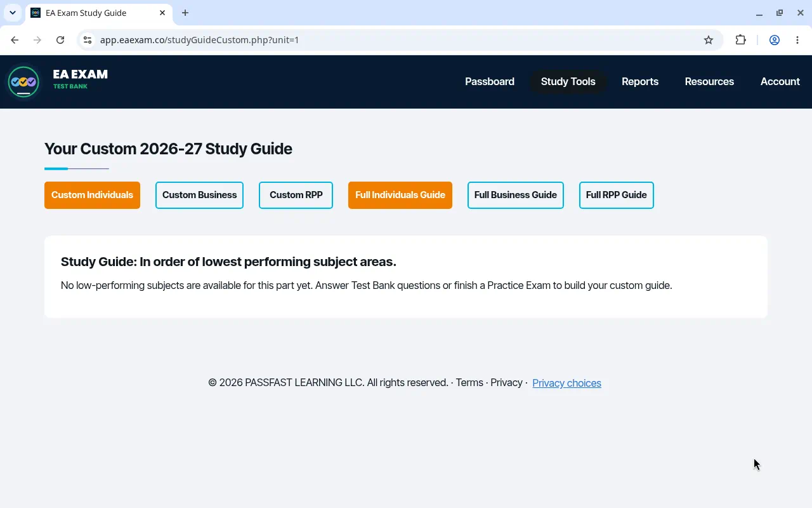Open a new tab with plus icon
The image size is (812, 508).
pos(185,13)
